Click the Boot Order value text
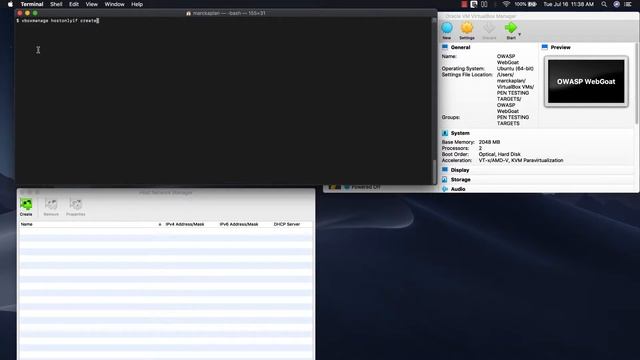The width and height of the screenshot is (640, 360). tap(499, 154)
